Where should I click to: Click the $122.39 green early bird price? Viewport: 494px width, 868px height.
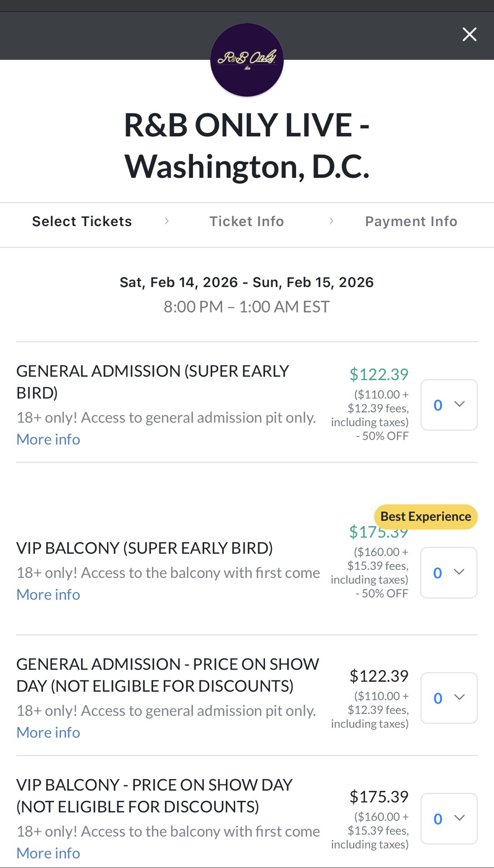point(379,375)
